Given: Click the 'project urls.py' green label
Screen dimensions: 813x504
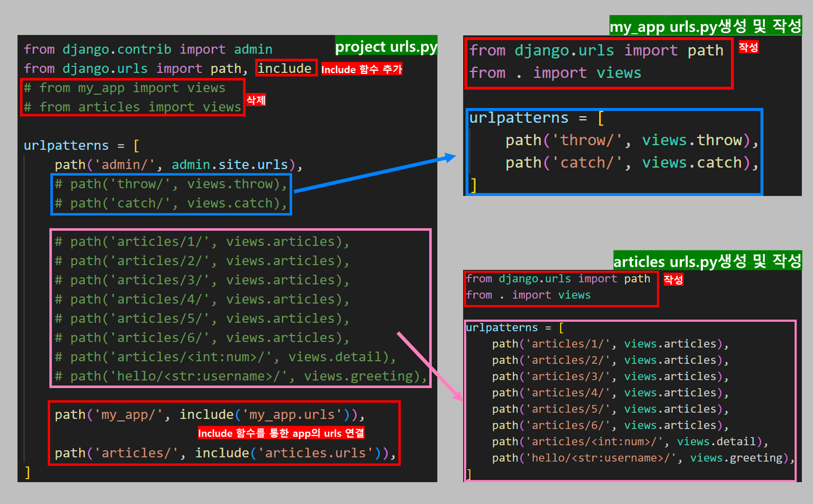Looking at the screenshot, I should tap(386, 47).
